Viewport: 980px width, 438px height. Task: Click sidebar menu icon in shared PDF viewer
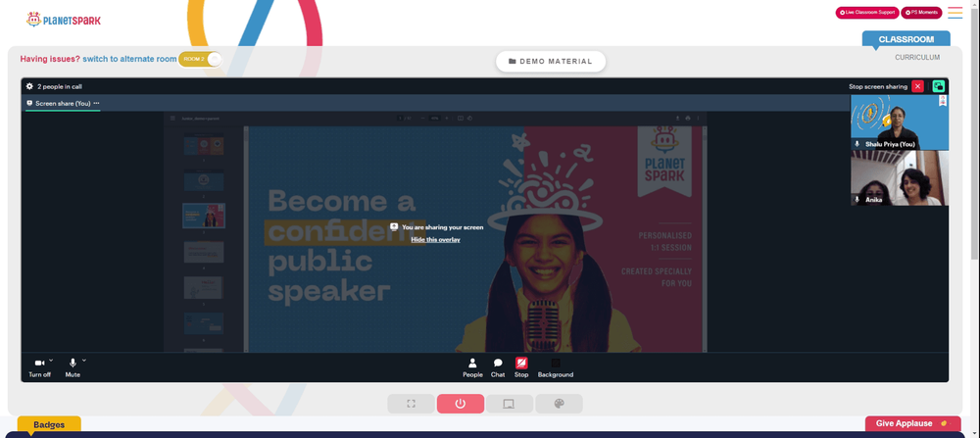tap(173, 118)
